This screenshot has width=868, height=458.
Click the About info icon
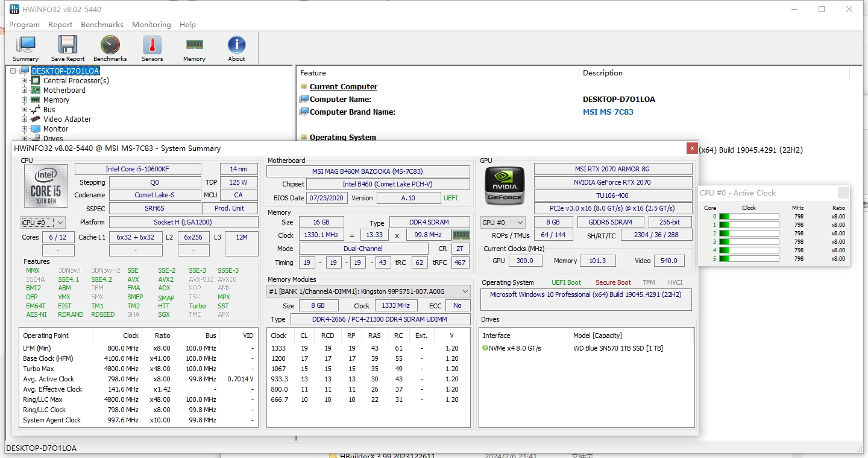coord(236,48)
